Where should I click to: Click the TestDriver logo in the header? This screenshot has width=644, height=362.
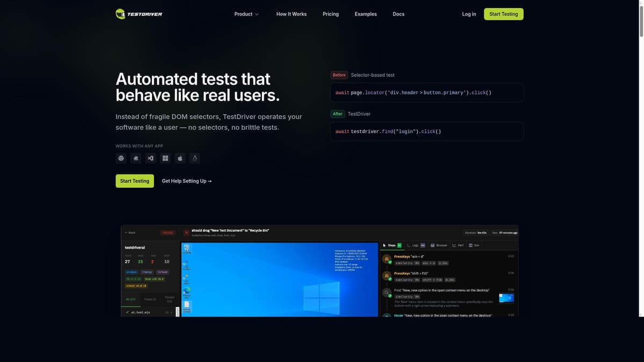[138, 13]
